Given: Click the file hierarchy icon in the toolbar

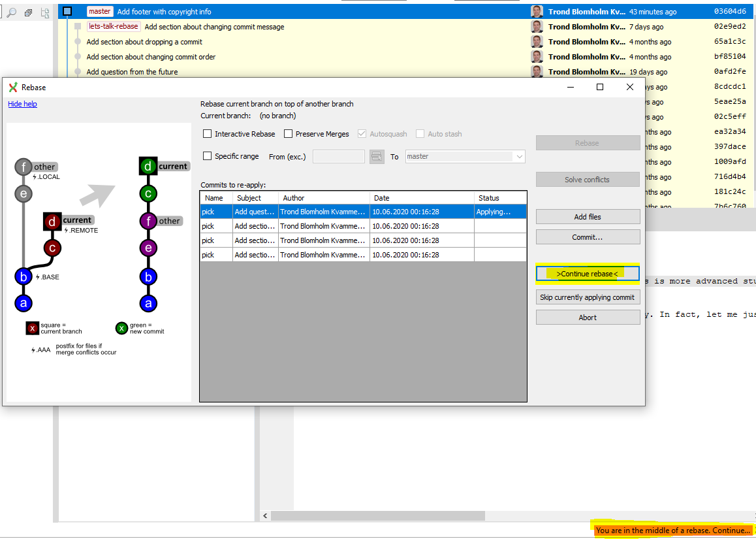Looking at the screenshot, I should (x=44, y=12).
